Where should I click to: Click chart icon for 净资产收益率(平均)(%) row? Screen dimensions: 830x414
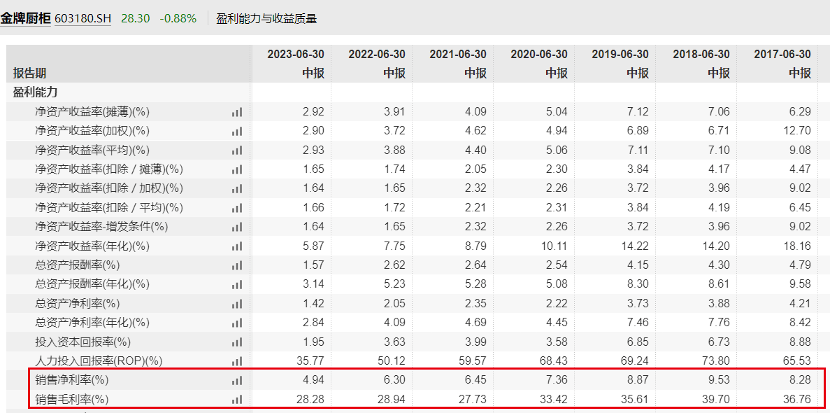(x=237, y=150)
